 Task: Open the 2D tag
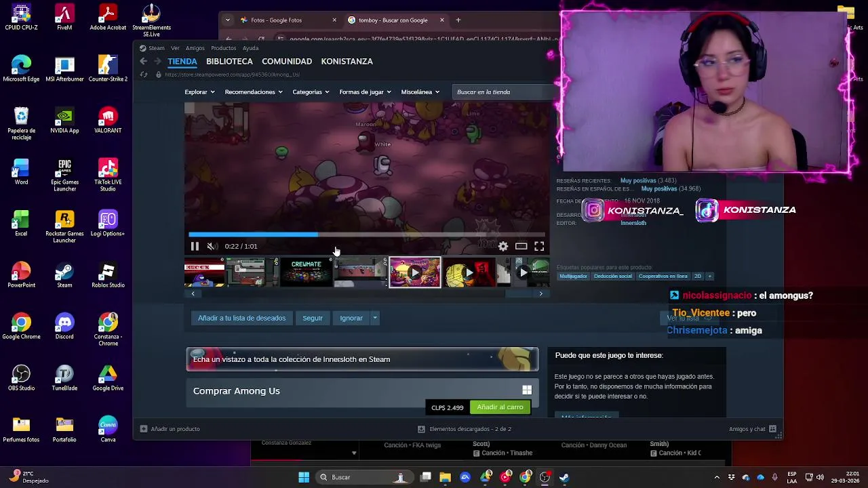[x=698, y=276]
